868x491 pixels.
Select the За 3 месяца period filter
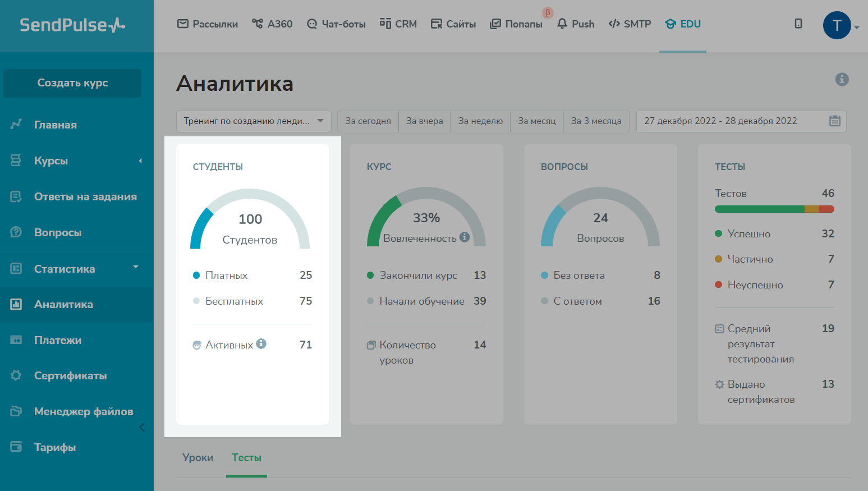(x=596, y=121)
